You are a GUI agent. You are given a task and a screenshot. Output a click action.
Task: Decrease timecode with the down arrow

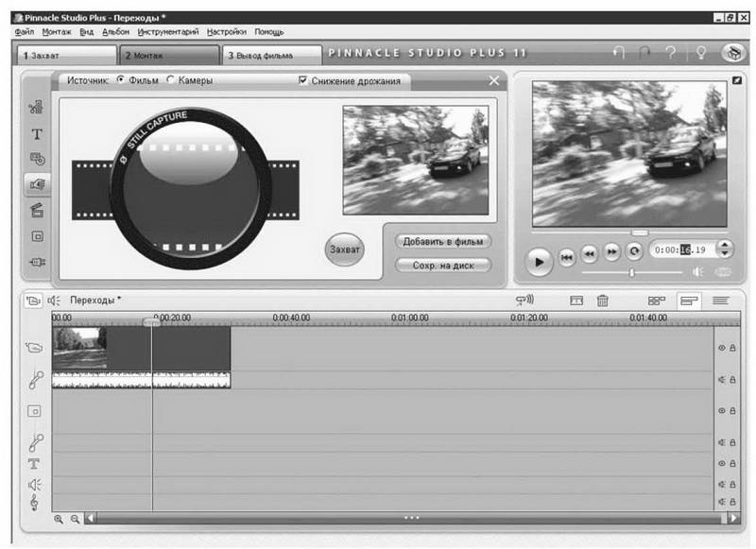pyautogui.click(x=724, y=253)
